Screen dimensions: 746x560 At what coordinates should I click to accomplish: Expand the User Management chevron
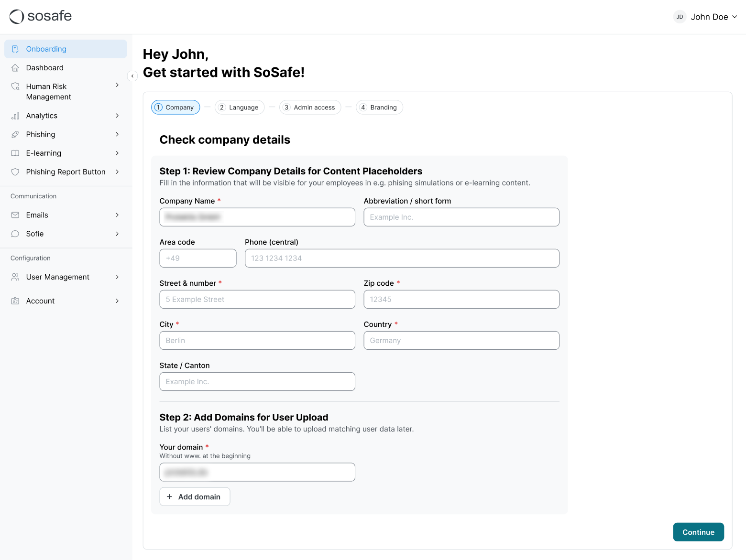point(117,277)
